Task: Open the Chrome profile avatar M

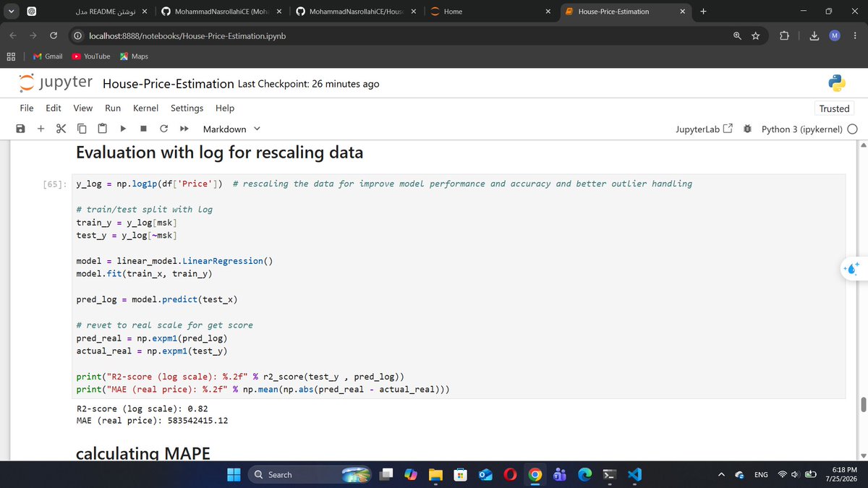Action: pos(834,36)
